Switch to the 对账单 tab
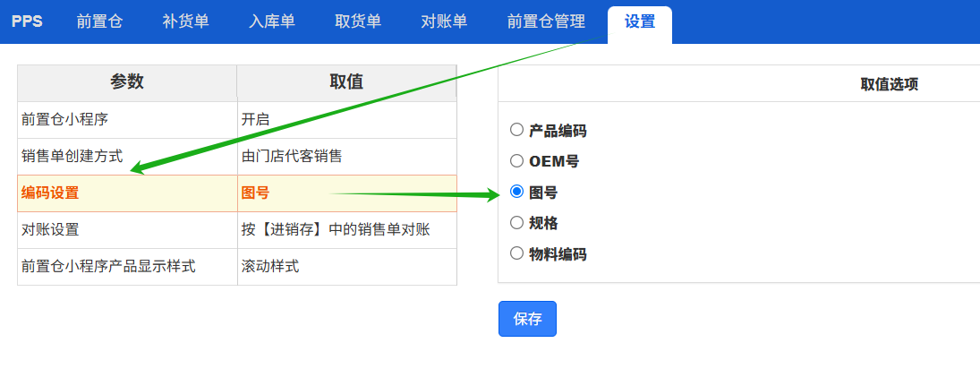 tap(445, 21)
